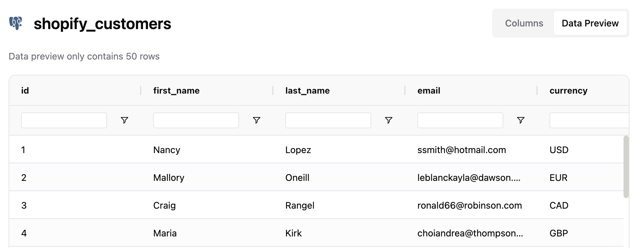Click the table's vertical scrollbar thumb
The width and height of the screenshot is (644, 248).
(x=626, y=167)
